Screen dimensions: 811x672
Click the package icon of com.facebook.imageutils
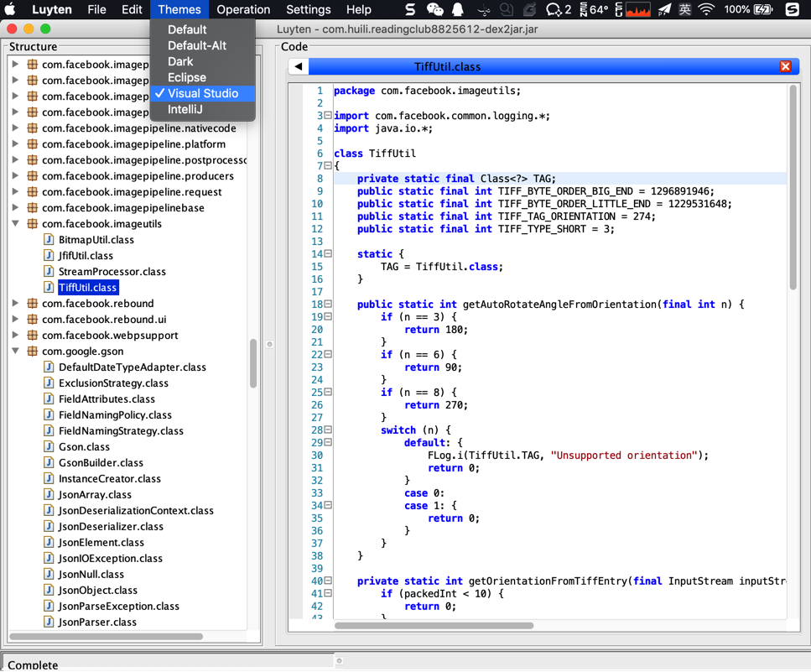click(x=32, y=224)
